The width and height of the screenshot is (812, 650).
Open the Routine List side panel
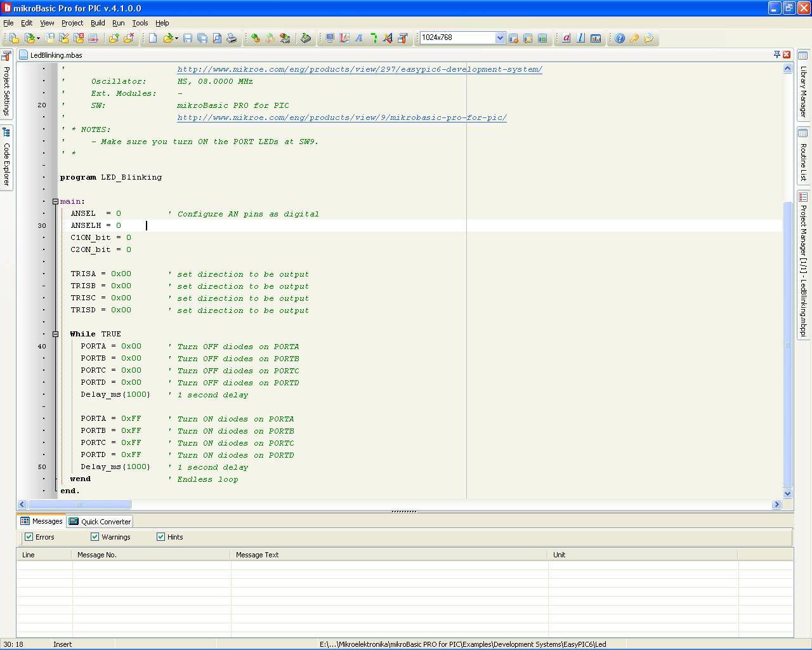803,156
